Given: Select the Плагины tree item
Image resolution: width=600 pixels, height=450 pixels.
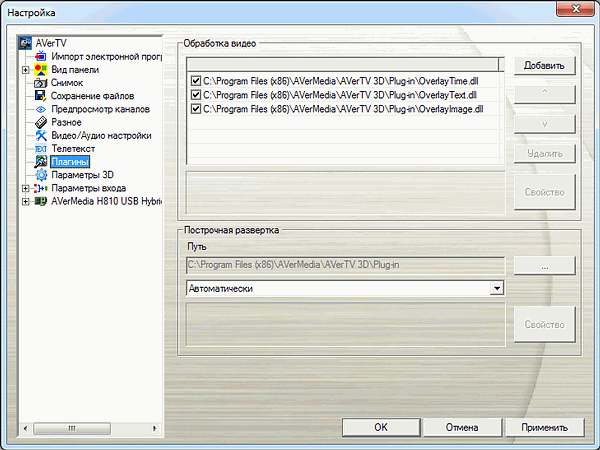Looking at the screenshot, I should pos(70,162).
